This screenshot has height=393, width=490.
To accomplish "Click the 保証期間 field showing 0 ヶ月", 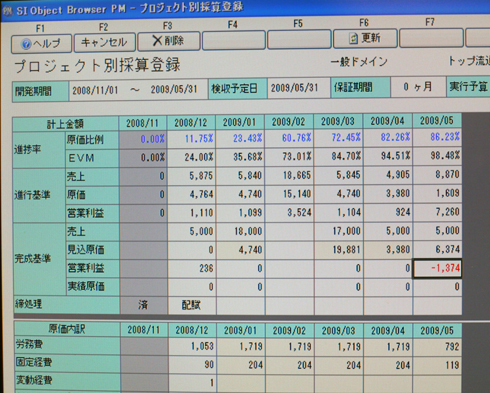I will pos(418,87).
